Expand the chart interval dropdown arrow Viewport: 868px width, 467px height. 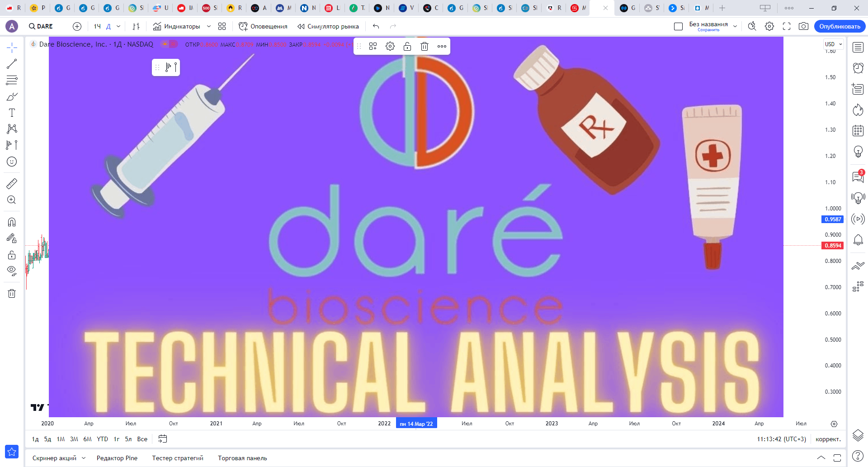[x=118, y=26]
